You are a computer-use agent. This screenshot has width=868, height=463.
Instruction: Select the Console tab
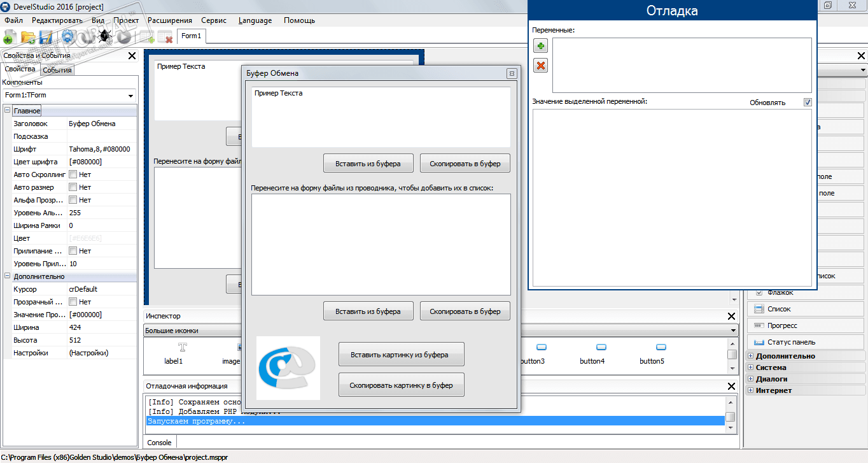pos(160,443)
